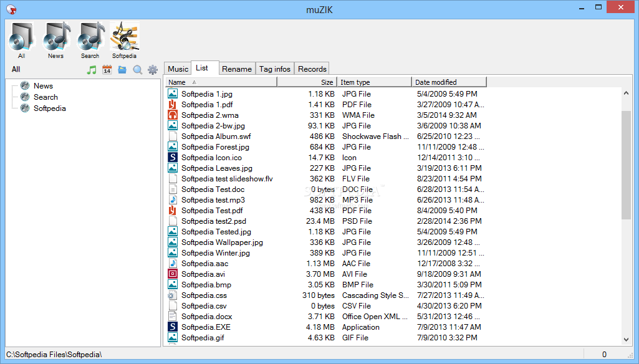Open the News library icon
This screenshot has width=639, height=364.
pyautogui.click(x=56, y=41)
